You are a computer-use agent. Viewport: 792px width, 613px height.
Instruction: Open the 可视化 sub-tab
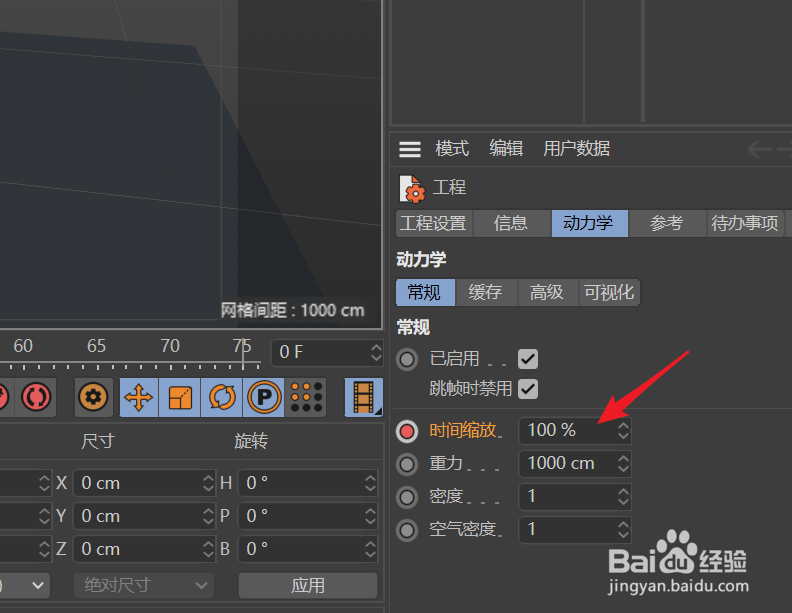tap(609, 292)
